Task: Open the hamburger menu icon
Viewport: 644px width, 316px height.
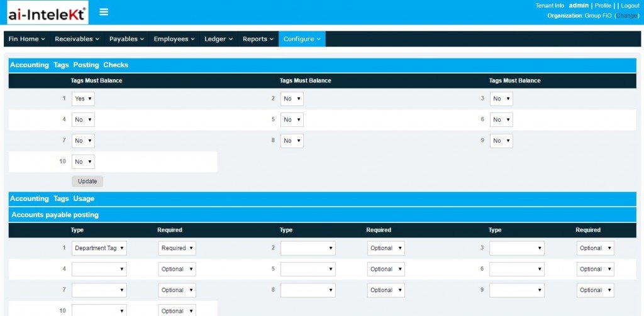Action: pyautogui.click(x=104, y=12)
